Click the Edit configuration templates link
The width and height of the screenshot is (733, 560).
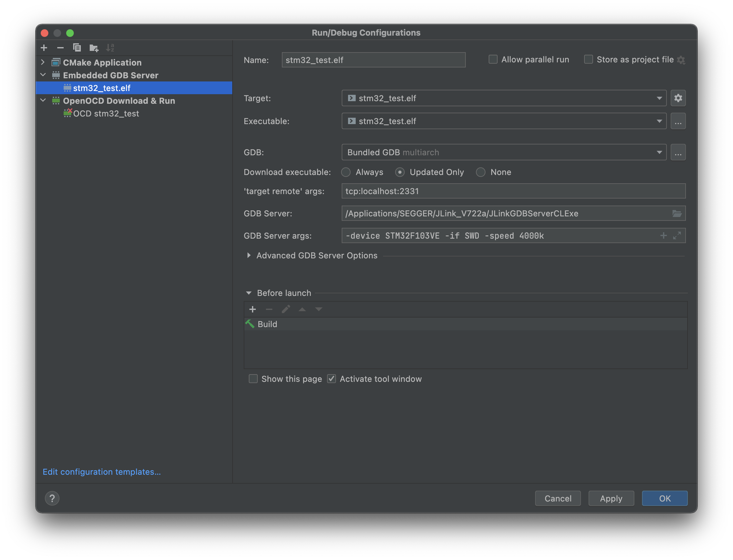click(102, 472)
